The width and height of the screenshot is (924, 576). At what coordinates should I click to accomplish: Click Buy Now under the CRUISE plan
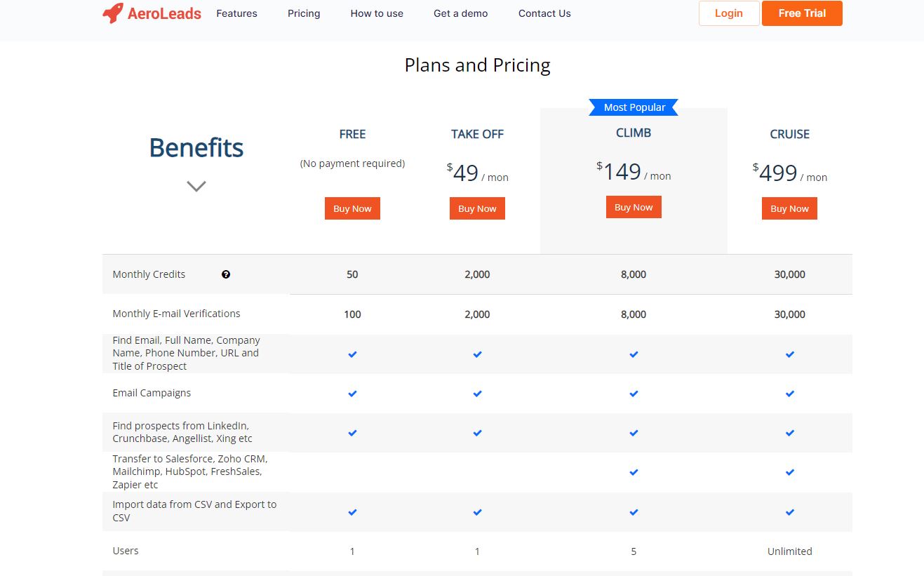(x=789, y=208)
